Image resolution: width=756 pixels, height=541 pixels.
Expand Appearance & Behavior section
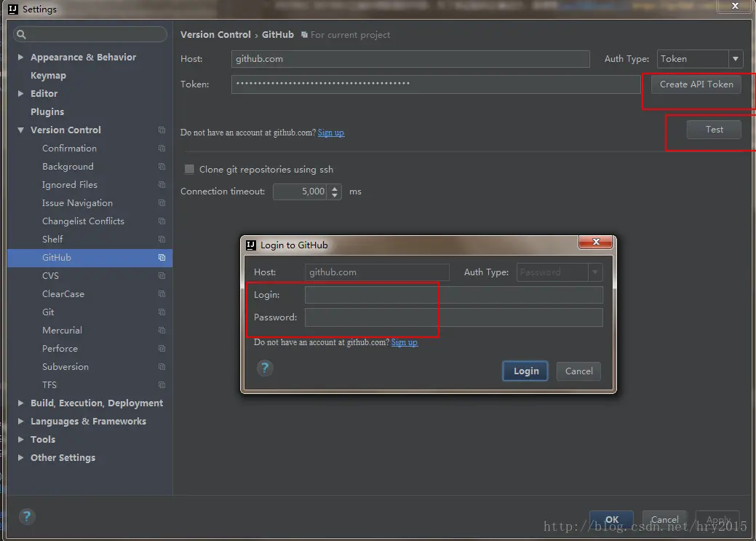20,57
